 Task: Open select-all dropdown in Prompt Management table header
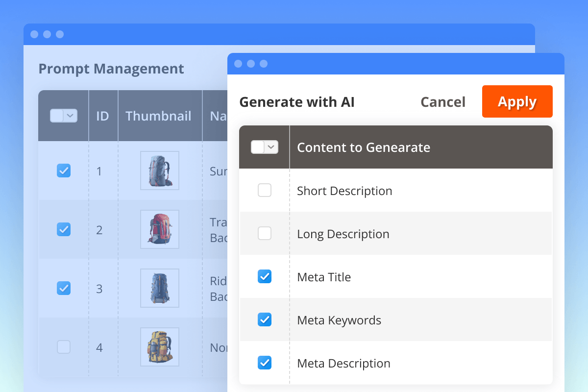(x=71, y=116)
